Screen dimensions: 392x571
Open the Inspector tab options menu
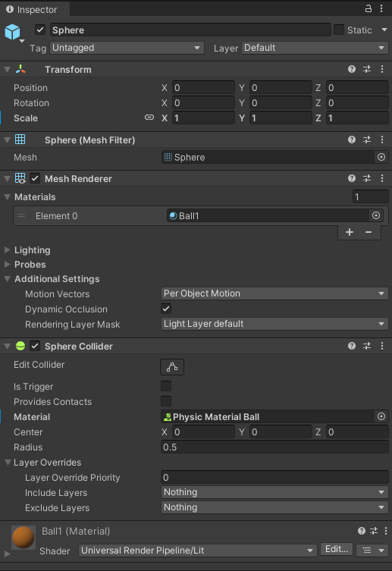pyautogui.click(x=381, y=8)
